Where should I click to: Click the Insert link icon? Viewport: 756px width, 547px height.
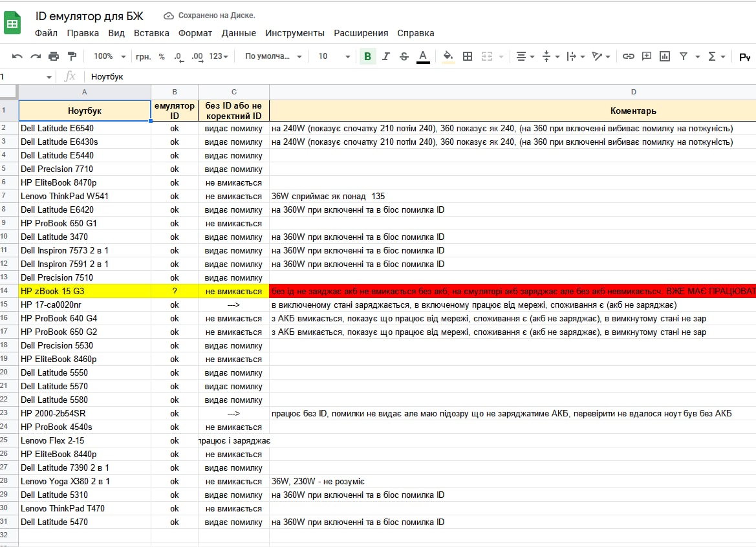click(628, 56)
